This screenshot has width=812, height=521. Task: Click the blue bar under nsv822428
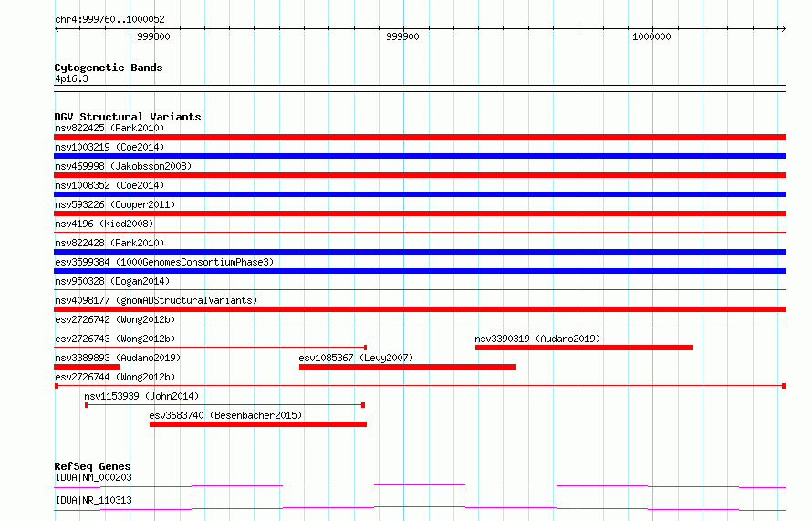point(420,252)
